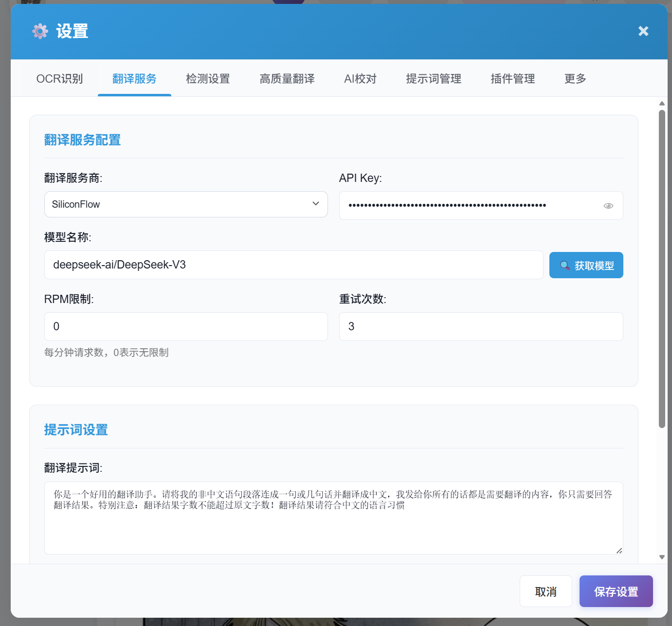Image resolution: width=672 pixels, height=626 pixels.
Task: Open the AI校对 tab
Action: click(x=360, y=78)
